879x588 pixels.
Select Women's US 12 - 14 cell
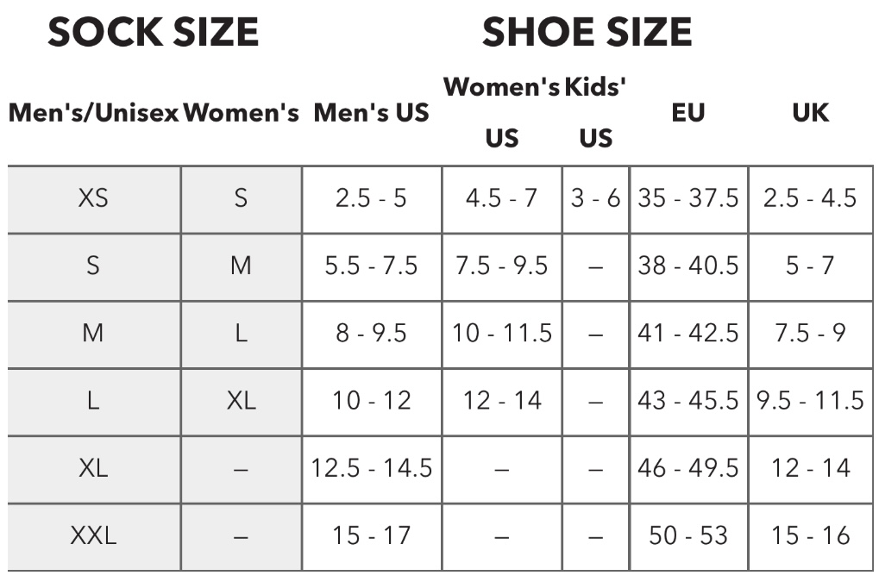tap(501, 401)
